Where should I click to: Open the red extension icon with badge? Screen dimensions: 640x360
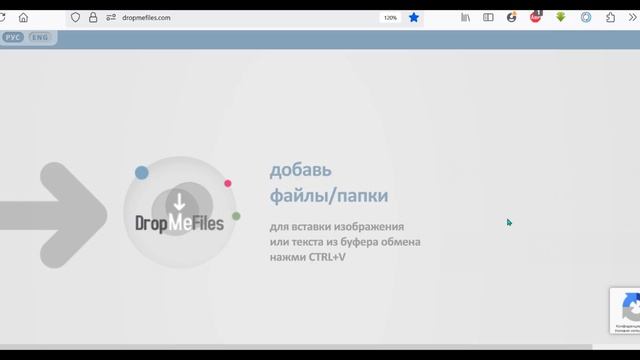click(536, 17)
